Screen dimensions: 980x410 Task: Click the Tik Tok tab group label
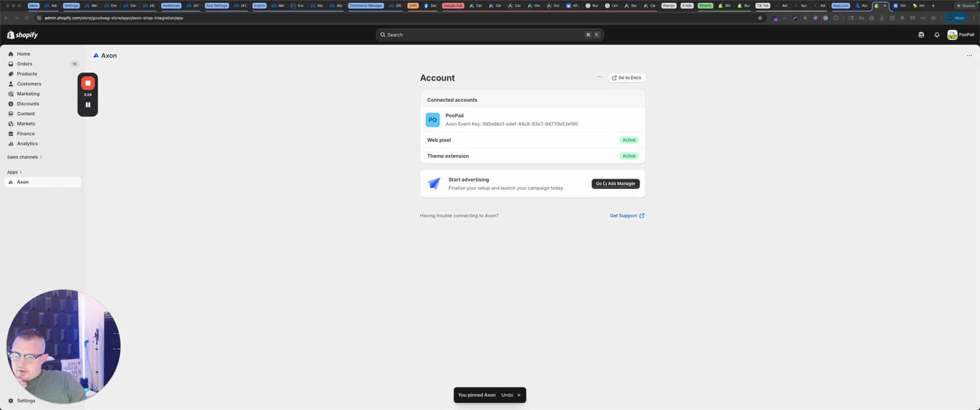click(x=763, y=6)
